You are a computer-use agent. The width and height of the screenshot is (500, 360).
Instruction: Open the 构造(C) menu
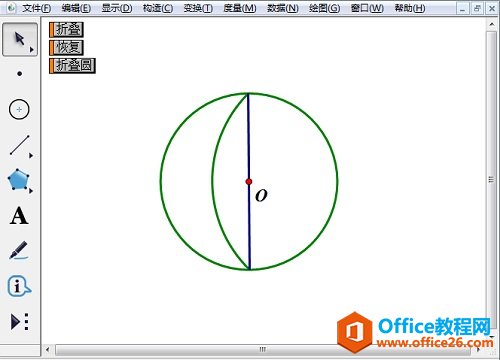158,8
